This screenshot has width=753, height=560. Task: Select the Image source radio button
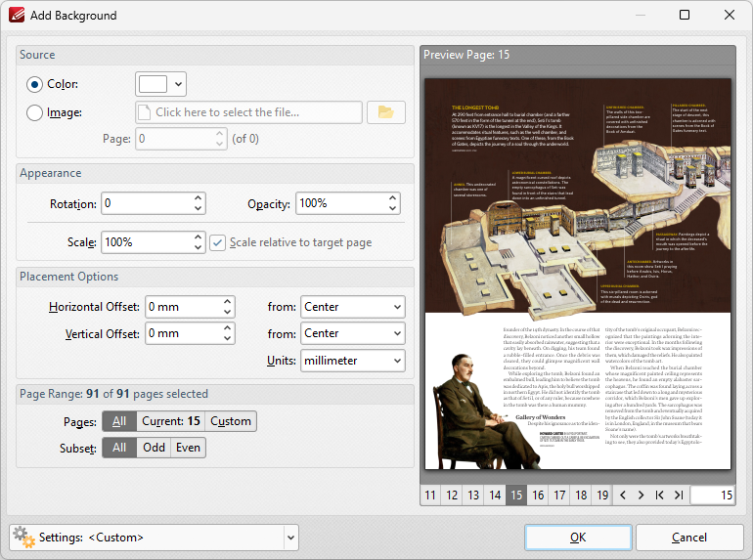point(34,112)
